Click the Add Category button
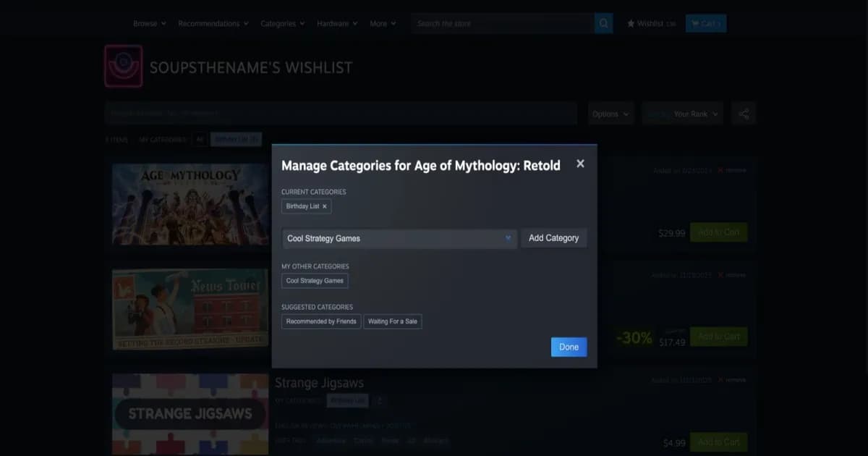Image resolution: width=868 pixels, height=456 pixels. (x=553, y=238)
